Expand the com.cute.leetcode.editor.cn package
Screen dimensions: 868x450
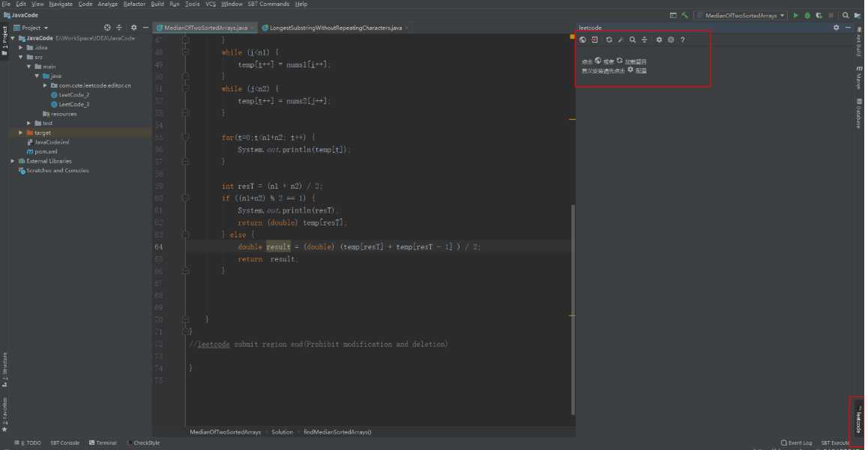click(x=46, y=85)
